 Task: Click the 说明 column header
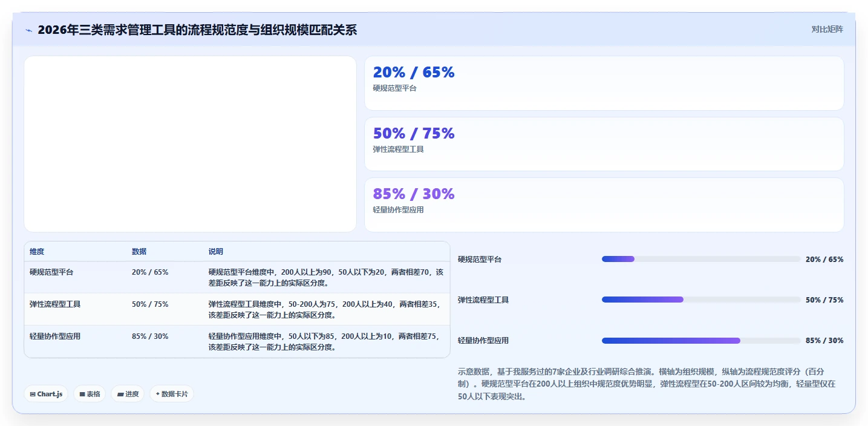[x=216, y=252]
